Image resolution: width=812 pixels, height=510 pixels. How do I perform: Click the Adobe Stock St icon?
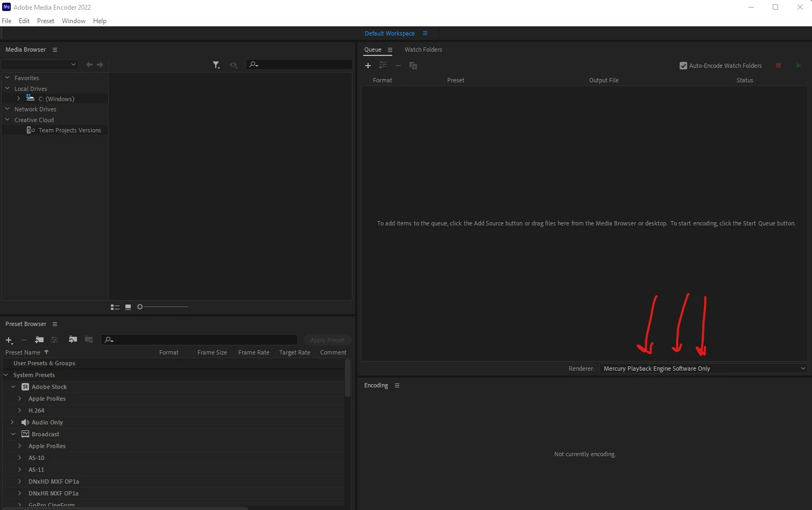coord(25,387)
